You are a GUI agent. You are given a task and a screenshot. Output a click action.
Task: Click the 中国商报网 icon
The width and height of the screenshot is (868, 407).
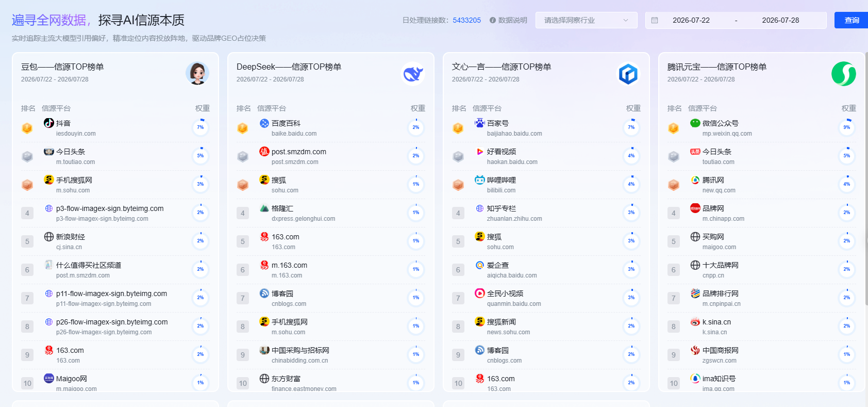click(x=695, y=350)
